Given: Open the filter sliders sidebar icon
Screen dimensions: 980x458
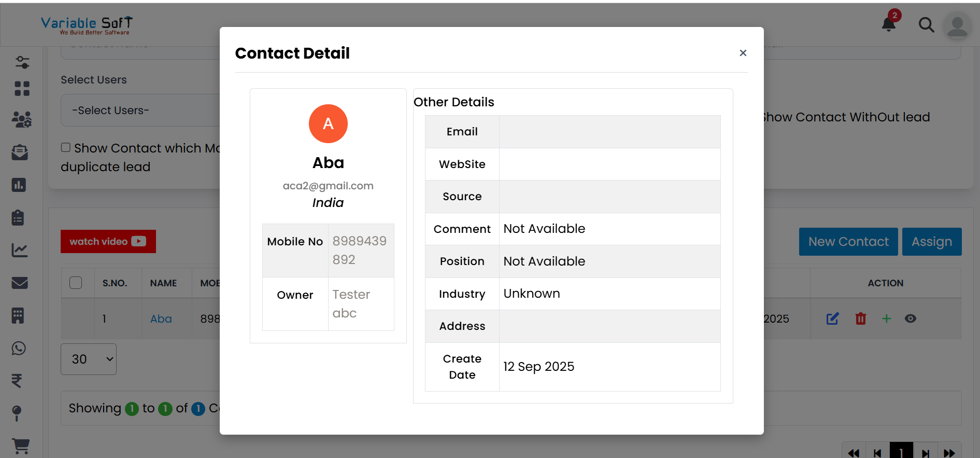Looking at the screenshot, I should pos(22,62).
